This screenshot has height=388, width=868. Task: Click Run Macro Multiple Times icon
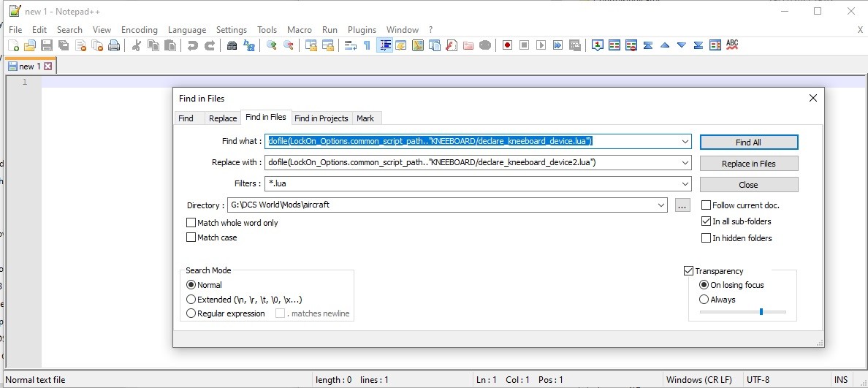click(558, 45)
